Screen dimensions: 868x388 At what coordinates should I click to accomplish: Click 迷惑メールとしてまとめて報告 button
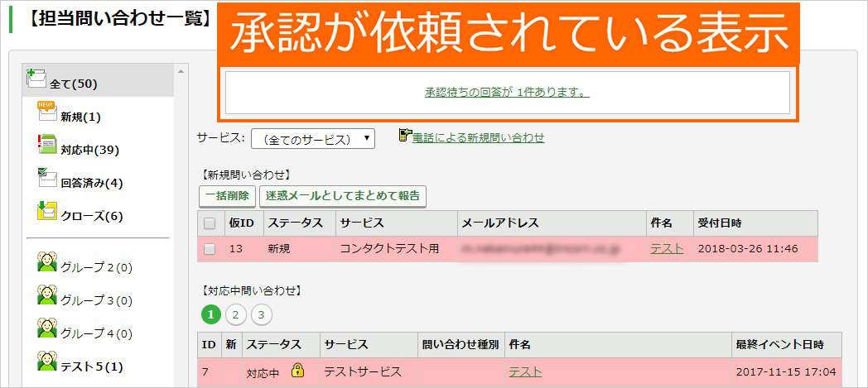343,195
